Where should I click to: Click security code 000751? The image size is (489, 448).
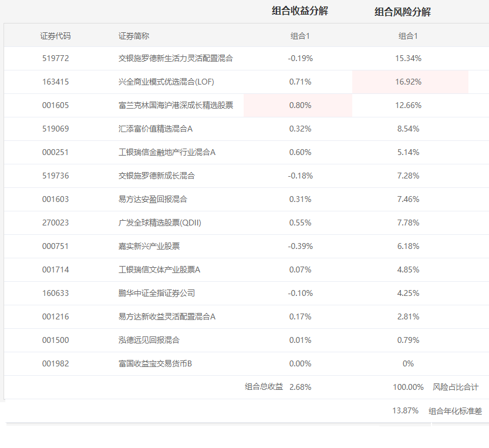(56, 246)
